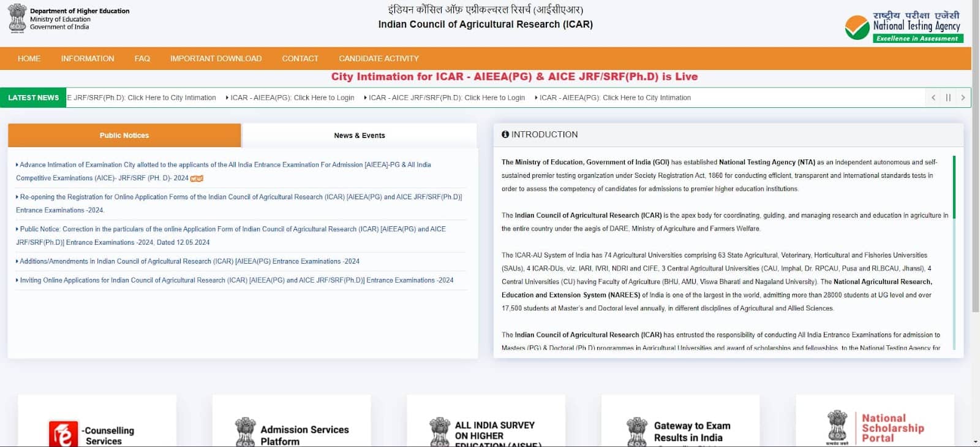
Task: Open Re-opening the Registration notice link
Action: point(239,204)
